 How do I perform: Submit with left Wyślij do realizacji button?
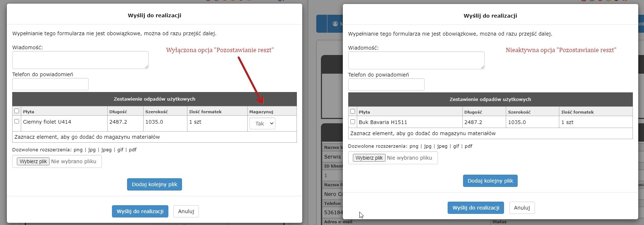(140, 211)
